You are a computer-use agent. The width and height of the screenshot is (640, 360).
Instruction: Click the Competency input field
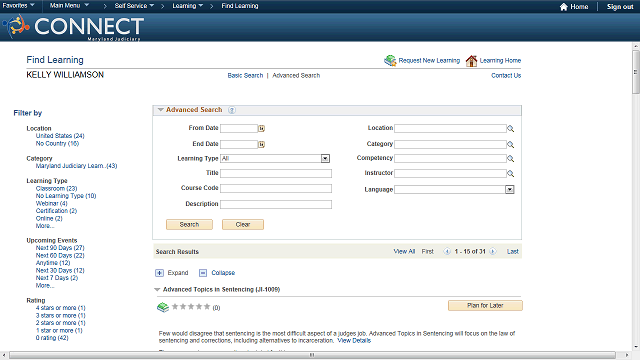450,158
